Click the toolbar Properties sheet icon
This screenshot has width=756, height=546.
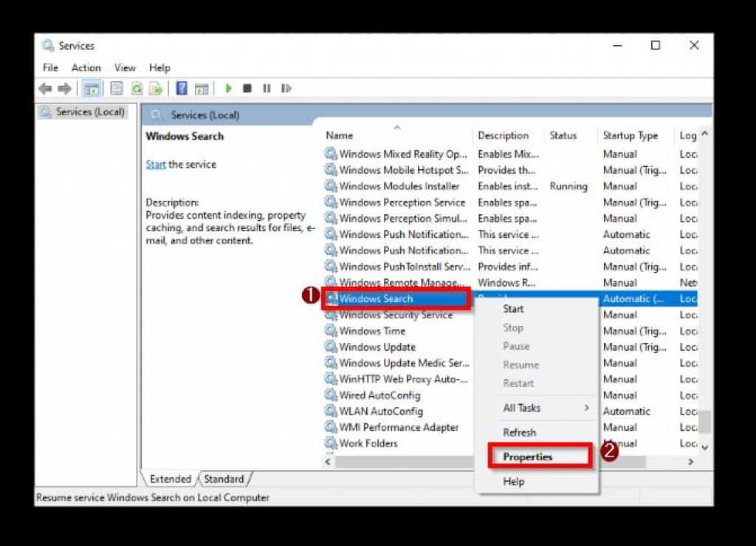point(116,88)
